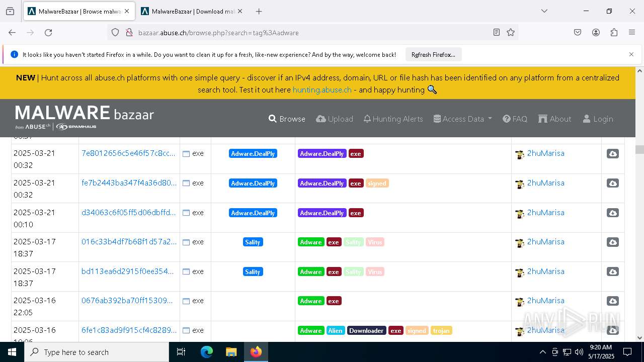
Task: Download sample d34063c6f05ff5d06dbffd via cloud icon
Action: pyautogui.click(x=612, y=213)
